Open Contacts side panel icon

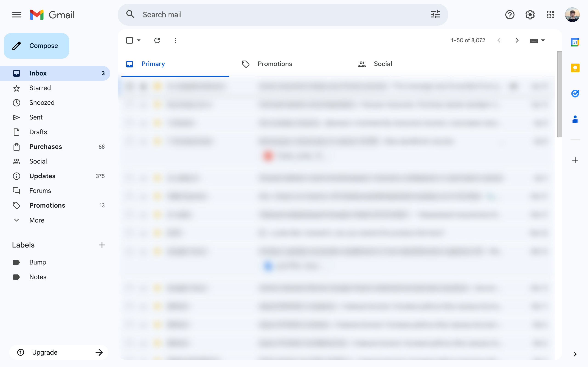coord(575,119)
